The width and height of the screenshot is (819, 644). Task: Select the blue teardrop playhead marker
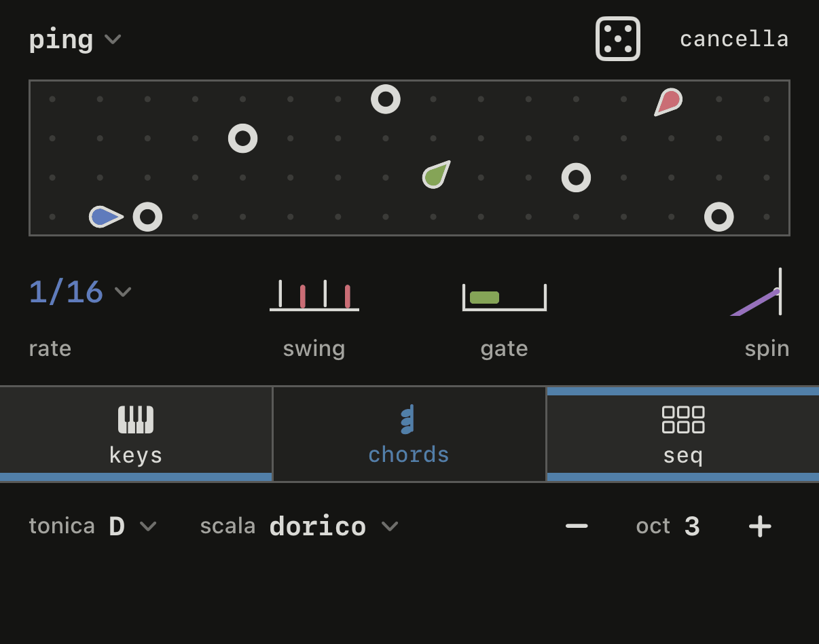point(106,217)
